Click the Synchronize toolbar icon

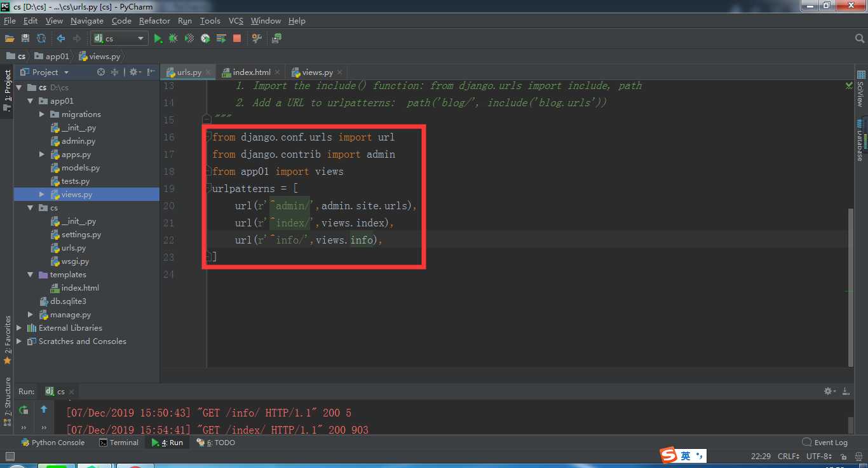41,39
